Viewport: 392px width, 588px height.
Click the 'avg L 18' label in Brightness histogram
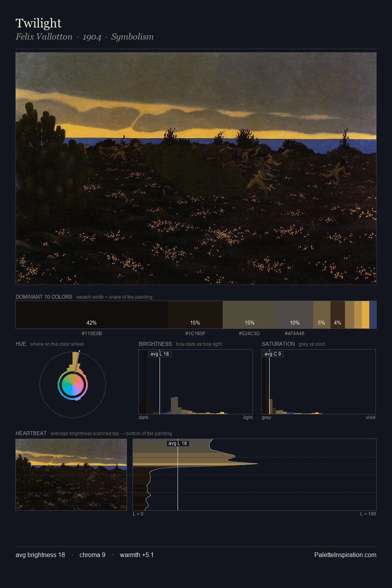pyautogui.click(x=160, y=354)
